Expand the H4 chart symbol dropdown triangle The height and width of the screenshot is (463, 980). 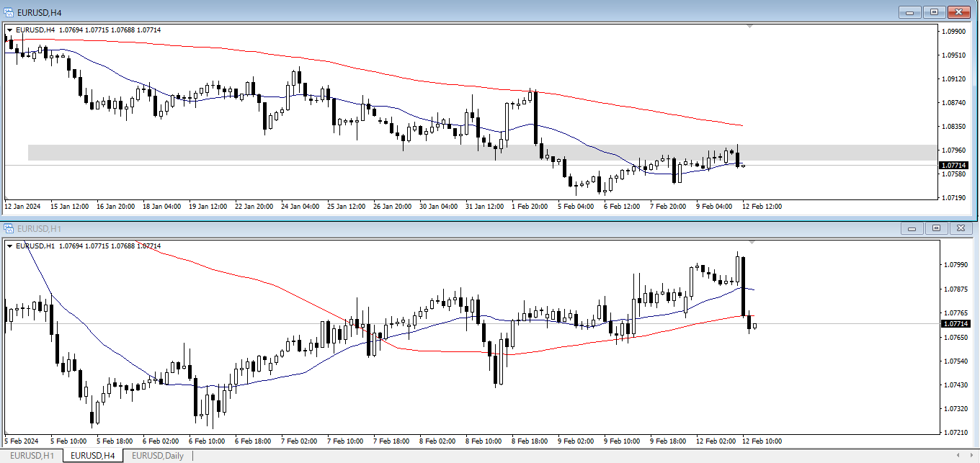[9, 30]
